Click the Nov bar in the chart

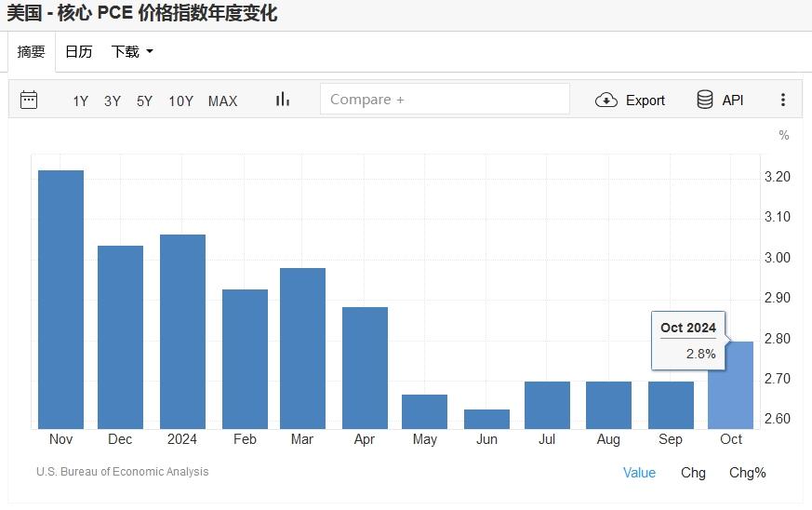60,298
